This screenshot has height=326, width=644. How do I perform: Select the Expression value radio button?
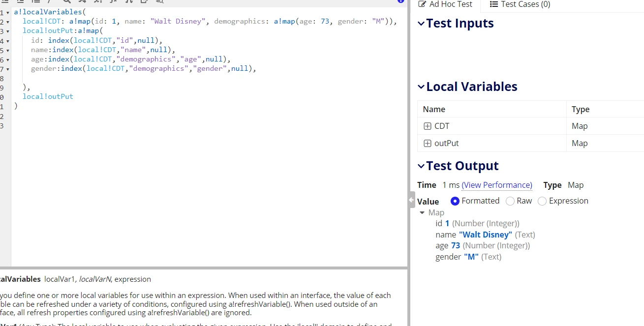(x=542, y=201)
